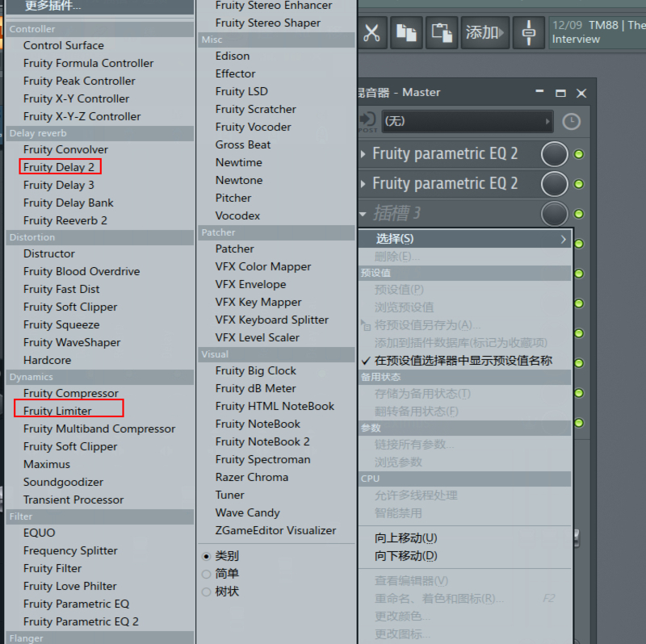Image resolution: width=646 pixels, height=644 pixels.
Task: Choose 向下移动(D) in context menu
Action: [465, 556]
